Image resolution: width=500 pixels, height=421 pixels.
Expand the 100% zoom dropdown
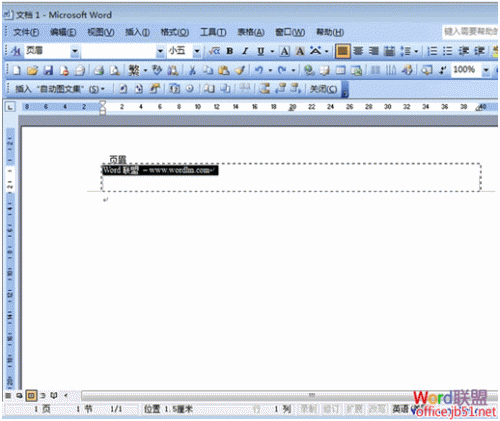486,70
